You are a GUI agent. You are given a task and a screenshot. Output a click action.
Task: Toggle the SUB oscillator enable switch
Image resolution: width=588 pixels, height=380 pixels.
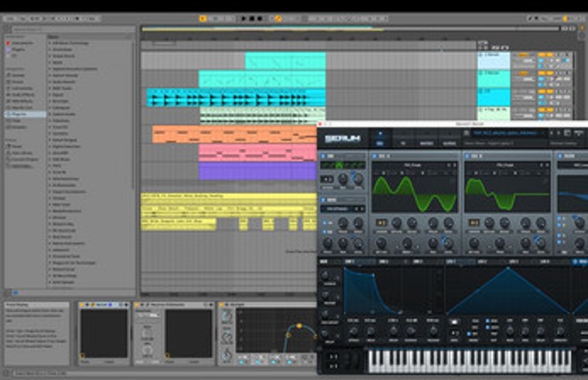pos(323,156)
